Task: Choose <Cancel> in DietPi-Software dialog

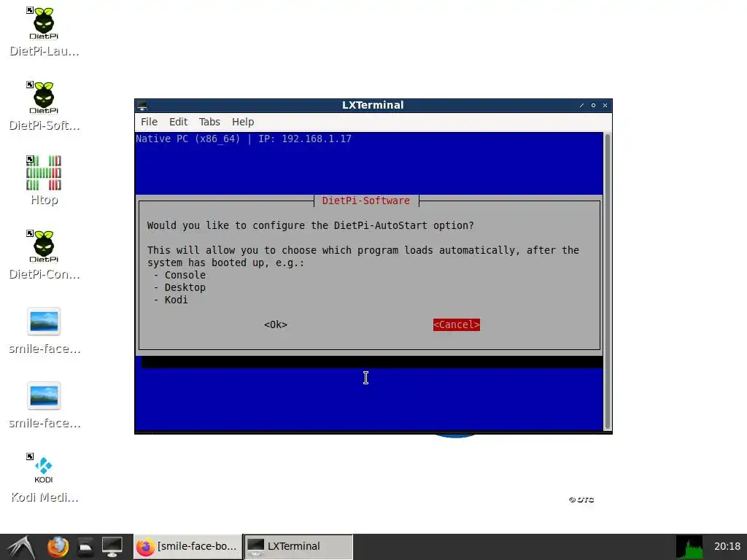Action: point(457,324)
